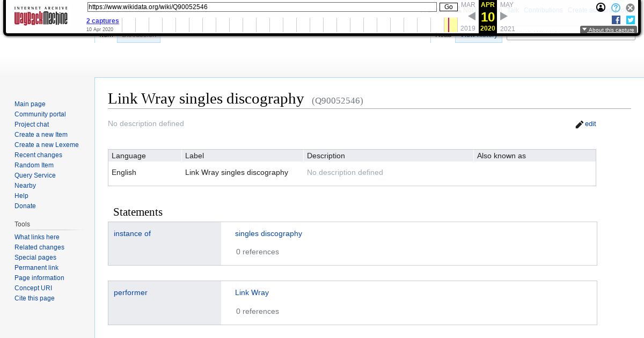Screen dimensions: 644x338
Task: Share capture on Twitter icon
Action: click(631, 20)
